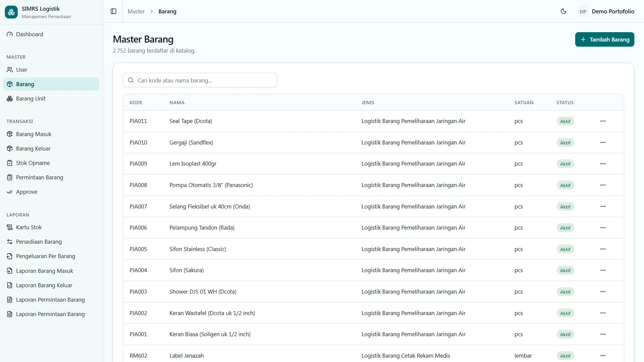Click Aktif badge for PJA005
This screenshot has width=644, height=362.
(565, 249)
